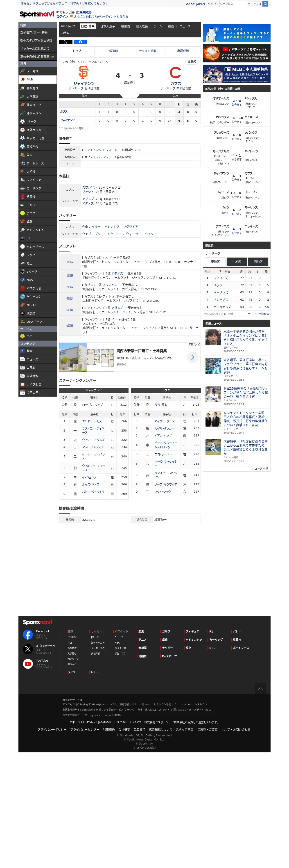Open the Cubs team logo
The image size is (289, 868).
175,73
